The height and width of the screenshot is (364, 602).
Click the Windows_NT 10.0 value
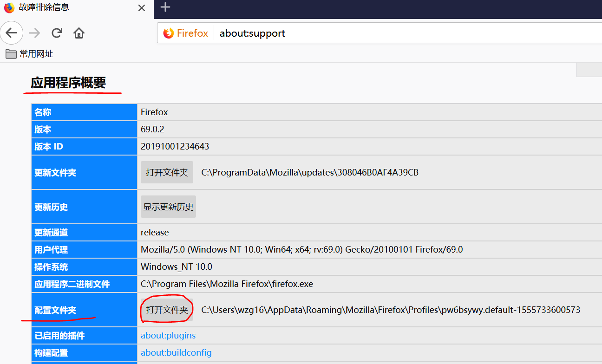177,267
